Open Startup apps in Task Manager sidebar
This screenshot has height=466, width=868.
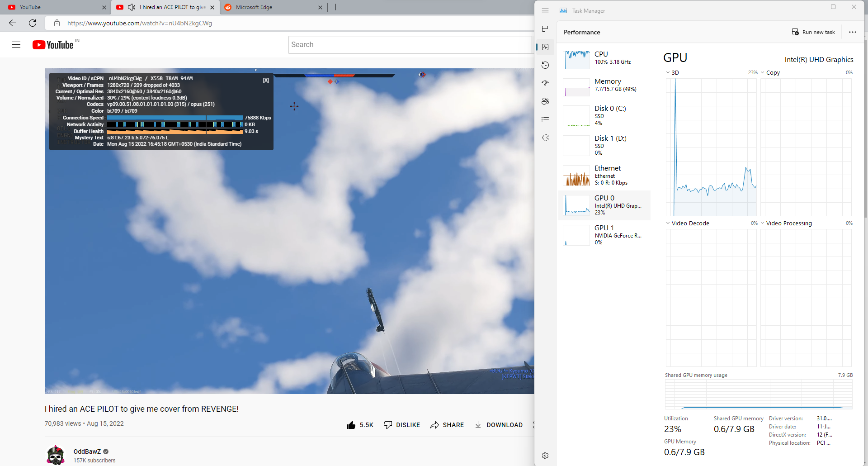(545, 83)
